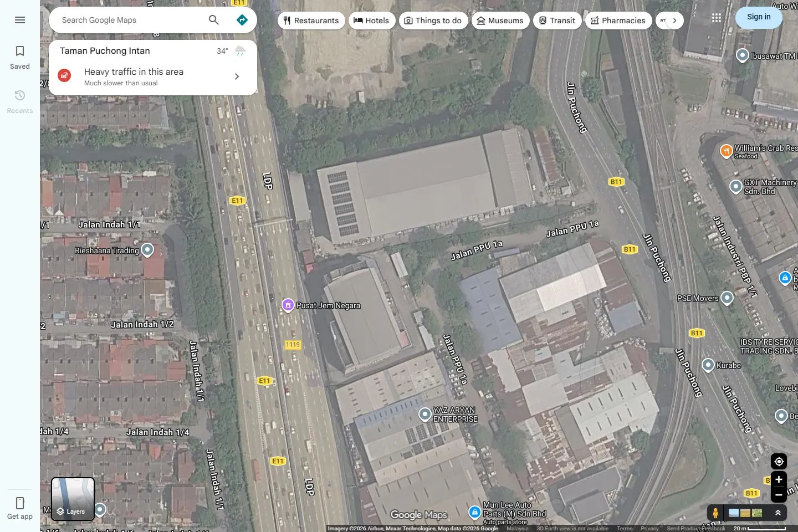Click the Street View pegman icon
This screenshot has height=532, width=798.
click(x=715, y=513)
